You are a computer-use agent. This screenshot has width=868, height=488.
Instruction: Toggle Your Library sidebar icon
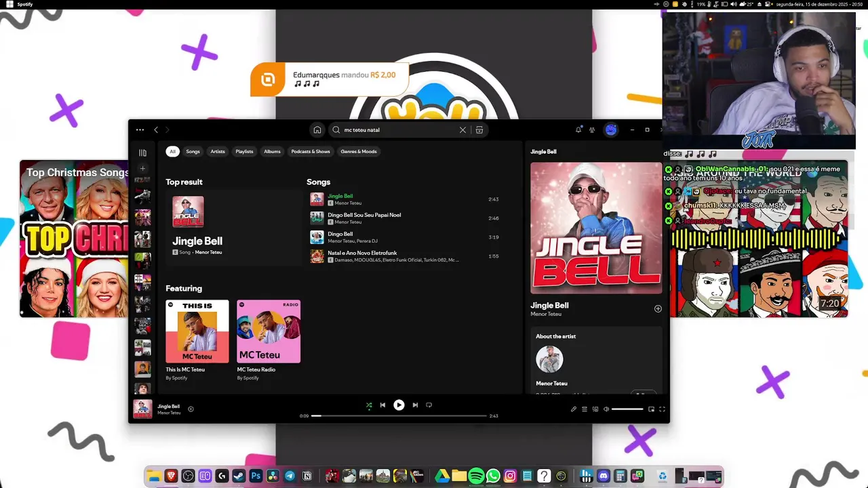(142, 152)
